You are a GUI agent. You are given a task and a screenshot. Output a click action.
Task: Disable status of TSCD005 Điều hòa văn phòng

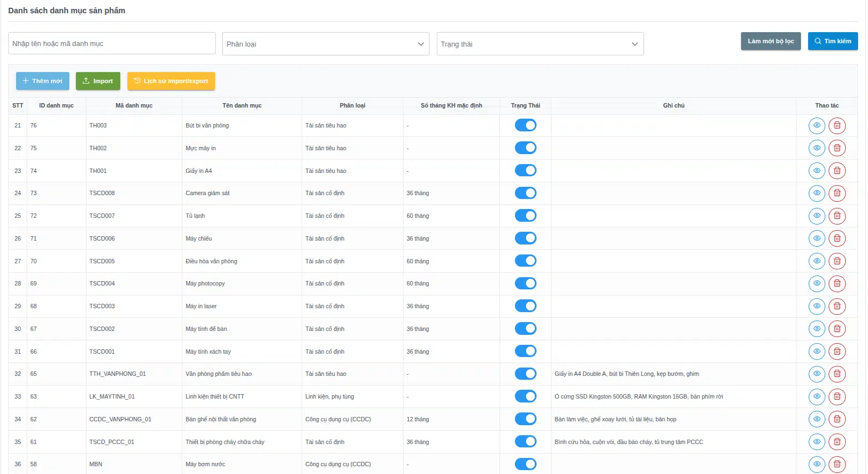click(525, 261)
